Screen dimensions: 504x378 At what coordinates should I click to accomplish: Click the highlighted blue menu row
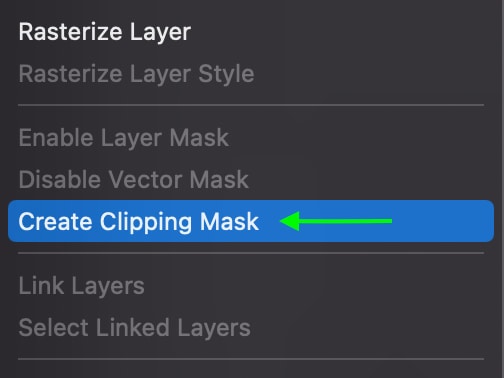point(251,221)
